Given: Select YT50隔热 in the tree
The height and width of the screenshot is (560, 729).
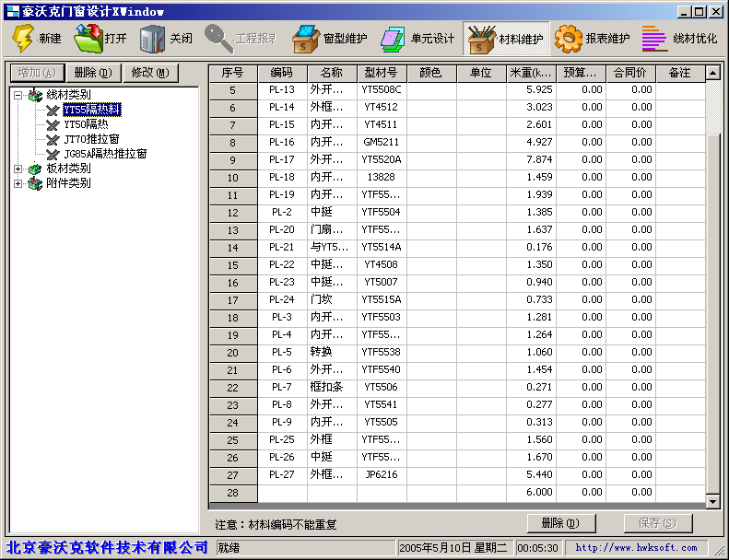Looking at the screenshot, I should pyautogui.click(x=86, y=124).
